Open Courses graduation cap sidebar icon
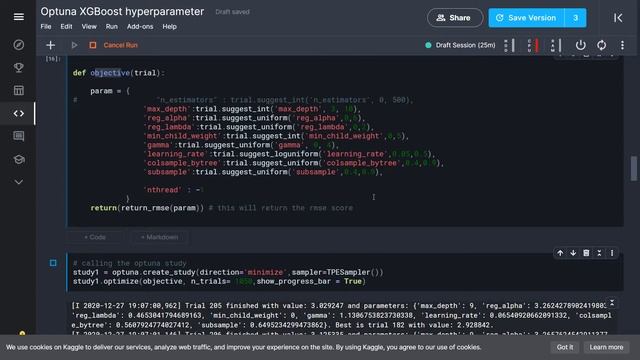Image resolution: width=640 pixels, height=360 pixels. pos(18,159)
